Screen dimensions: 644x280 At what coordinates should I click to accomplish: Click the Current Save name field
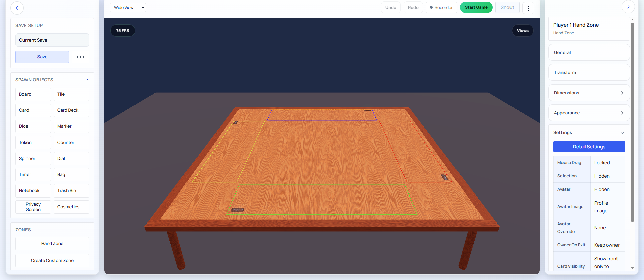point(52,40)
